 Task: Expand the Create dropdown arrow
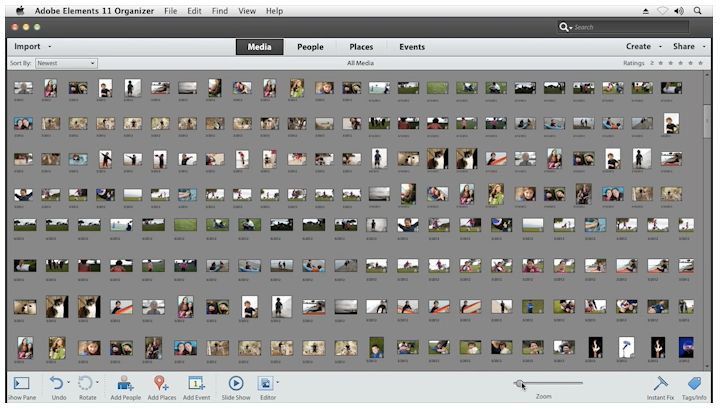click(660, 47)
